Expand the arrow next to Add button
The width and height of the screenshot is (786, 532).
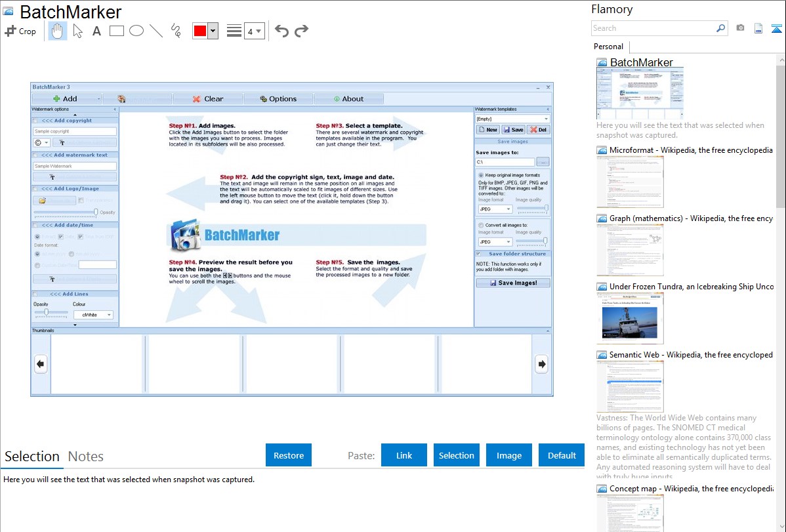(99, 99)
